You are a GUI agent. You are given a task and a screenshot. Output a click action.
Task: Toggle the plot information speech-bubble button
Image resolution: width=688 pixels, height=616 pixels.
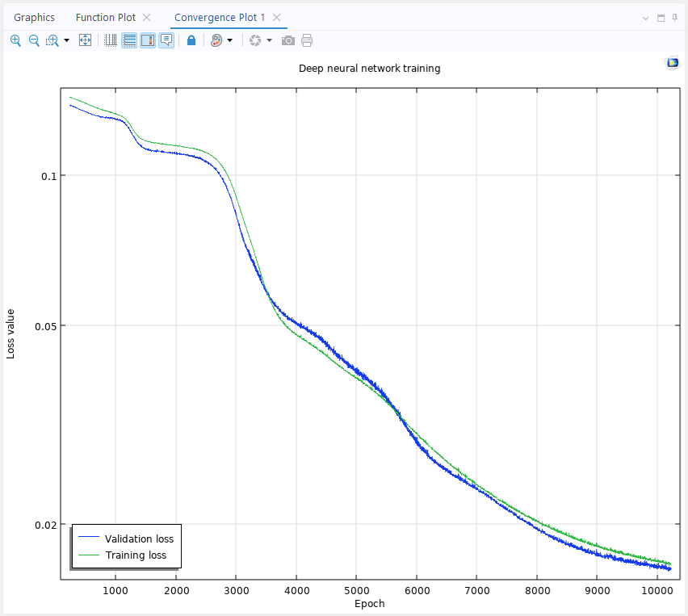(166, 40)
